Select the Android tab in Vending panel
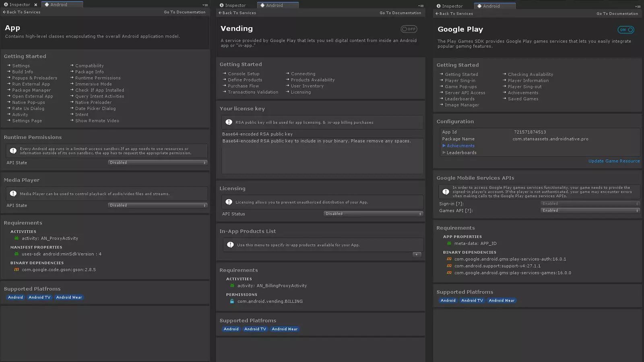Viewport: 644px width, 362px height. [x=278, y=6]
